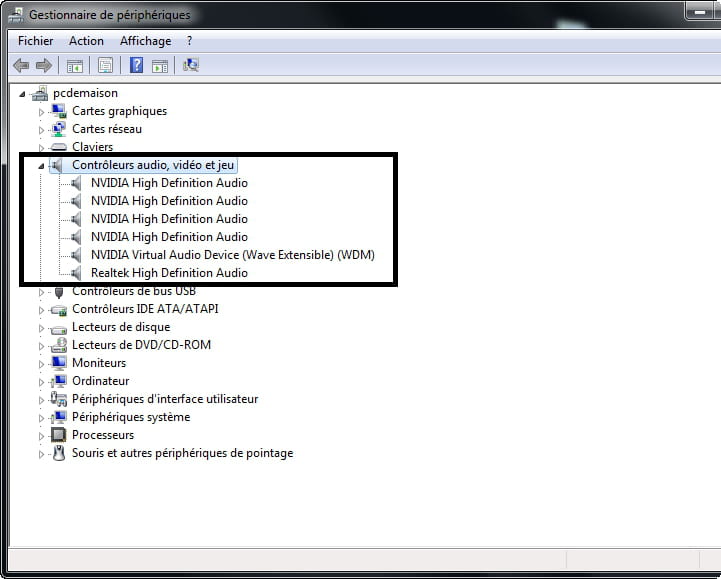
Task: Select Realtek High Definition Audio text
Action: pos(169,273)
